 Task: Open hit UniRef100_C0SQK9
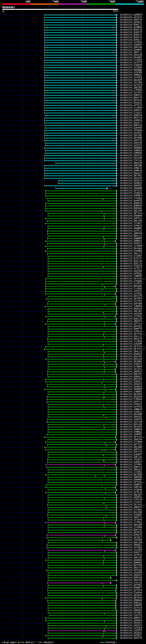point(131,198)
